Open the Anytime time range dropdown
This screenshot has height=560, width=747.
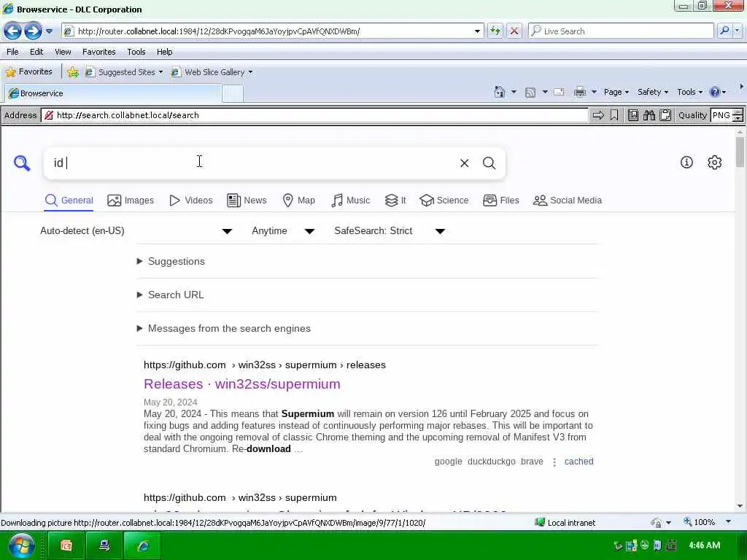[x=284, y=231]
